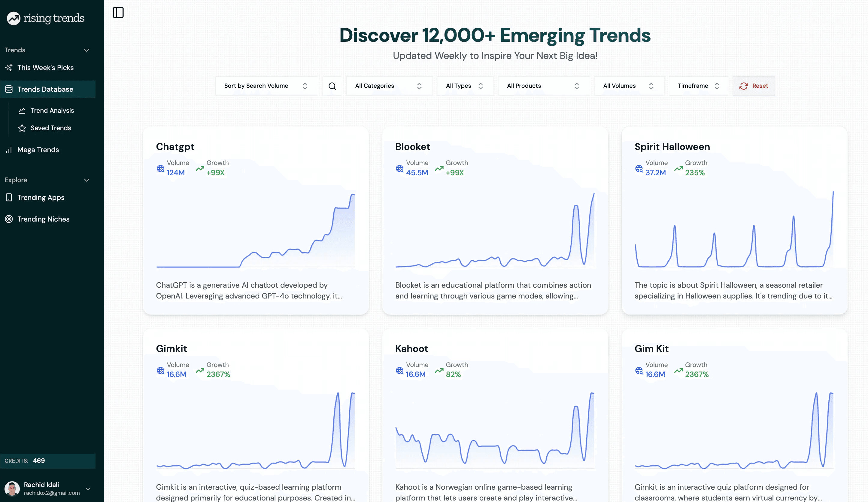
Task: Expand the Rachid Idali account menu
Action: 88,488
